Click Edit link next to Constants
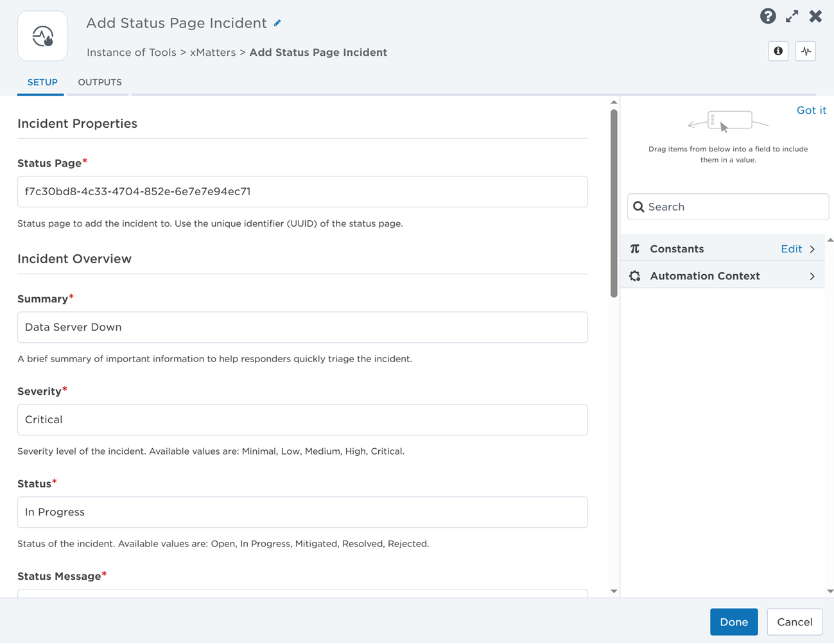The image size is (834, 644). click(791, 249)
